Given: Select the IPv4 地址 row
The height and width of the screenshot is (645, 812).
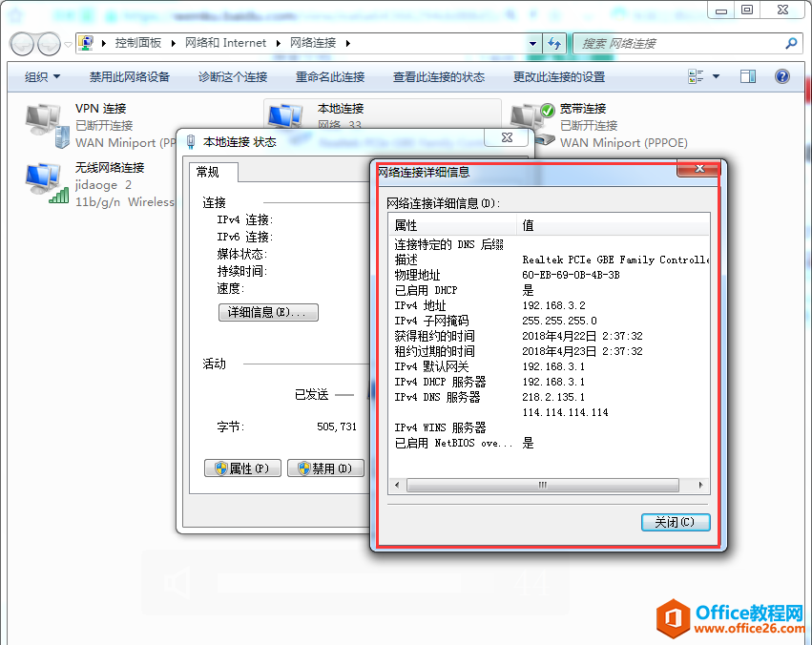Looking at the screenshot, I should point(549,305).
